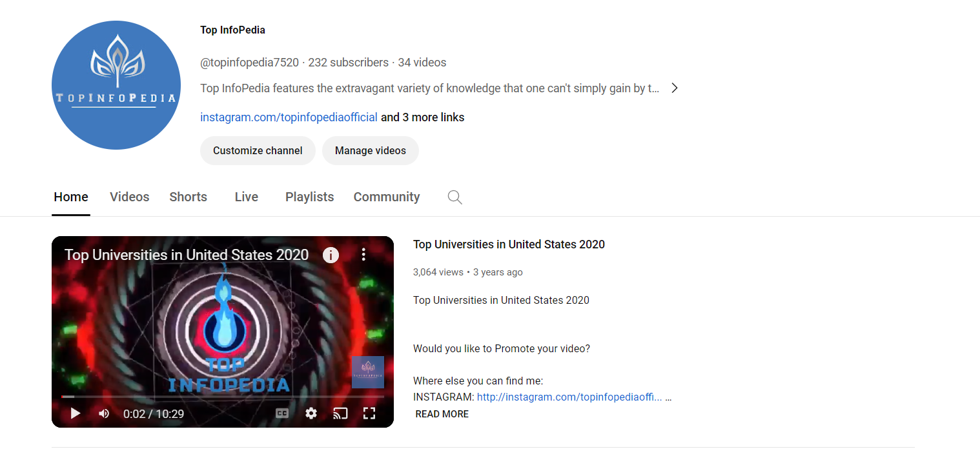
Task: Click the video progress bar
Action: [x=223, y=397]
